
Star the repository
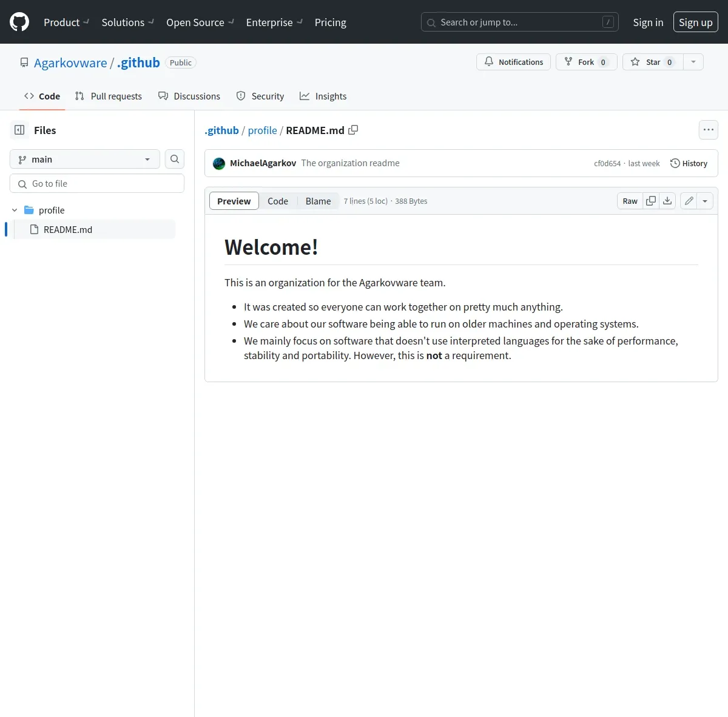click(653, 62)
